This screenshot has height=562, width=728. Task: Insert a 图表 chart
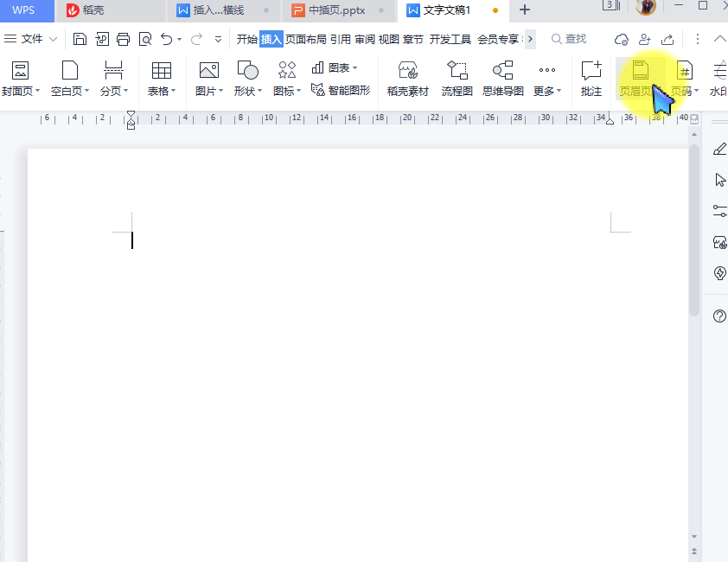335,67
